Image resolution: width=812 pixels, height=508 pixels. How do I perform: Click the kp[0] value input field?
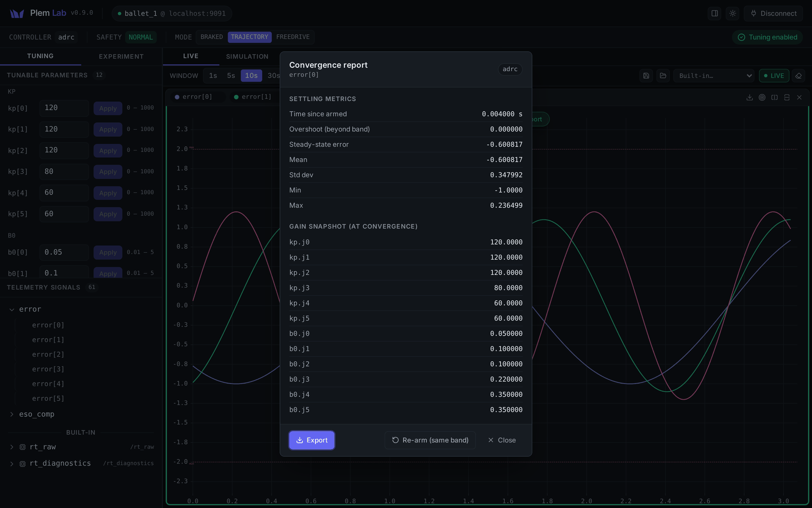click(x=64, y=108)
